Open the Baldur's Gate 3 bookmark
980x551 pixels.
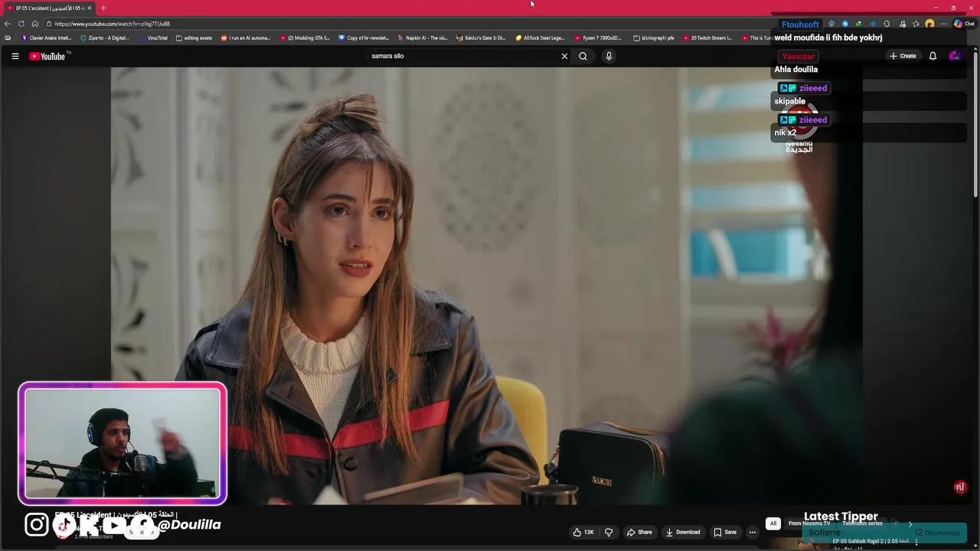481,37
